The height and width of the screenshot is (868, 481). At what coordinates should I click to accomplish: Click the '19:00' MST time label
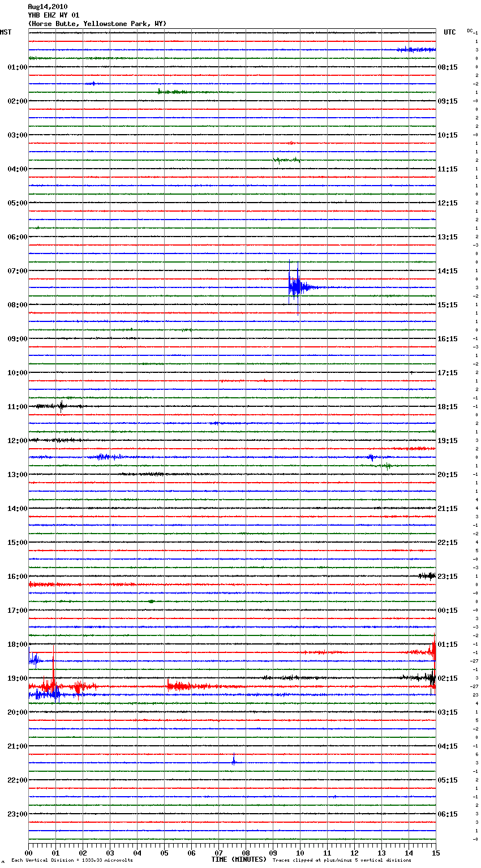(18, 678)
